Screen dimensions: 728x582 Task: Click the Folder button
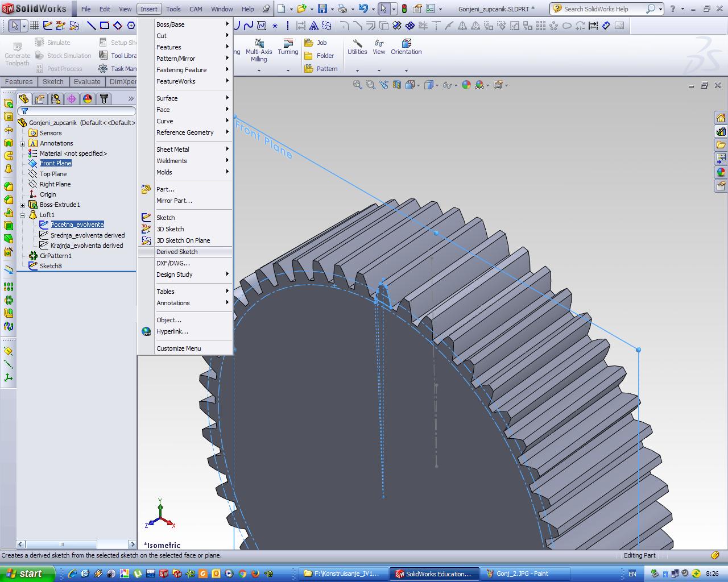(319, 56)
